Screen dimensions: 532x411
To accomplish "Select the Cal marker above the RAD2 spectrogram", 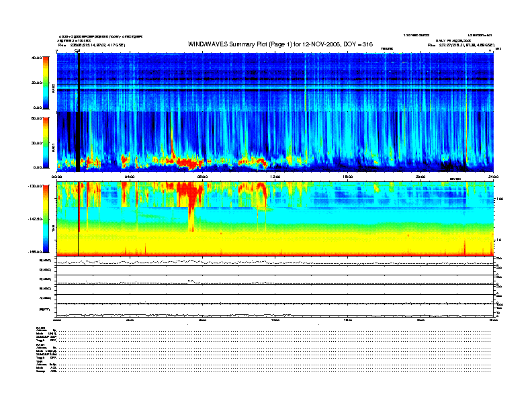I will pos(77,50).
